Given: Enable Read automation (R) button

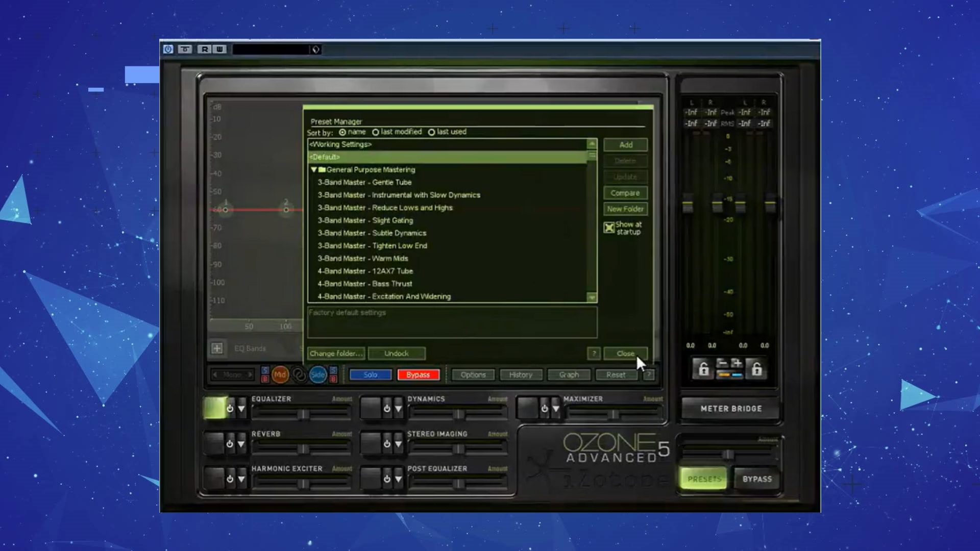Looking at the screenshot, I should [205, 49].
